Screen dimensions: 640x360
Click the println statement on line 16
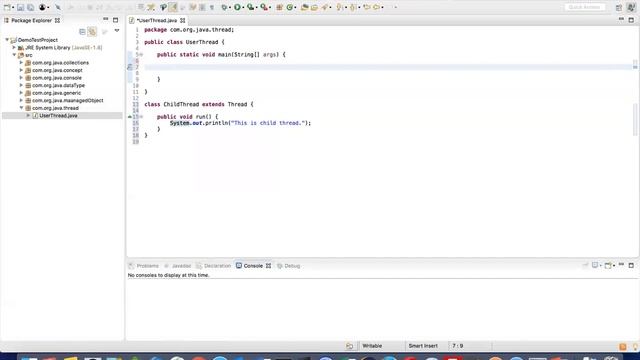[240, 123]
